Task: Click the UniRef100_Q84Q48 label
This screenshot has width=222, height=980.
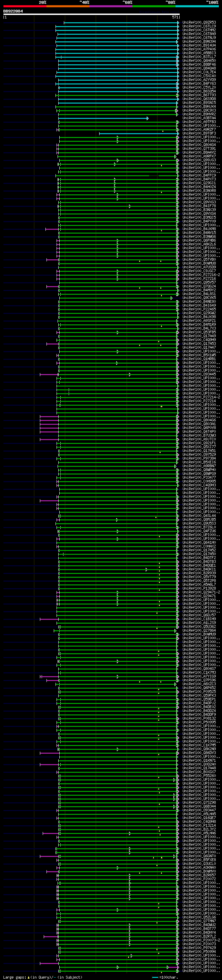Action: point(199,68)
